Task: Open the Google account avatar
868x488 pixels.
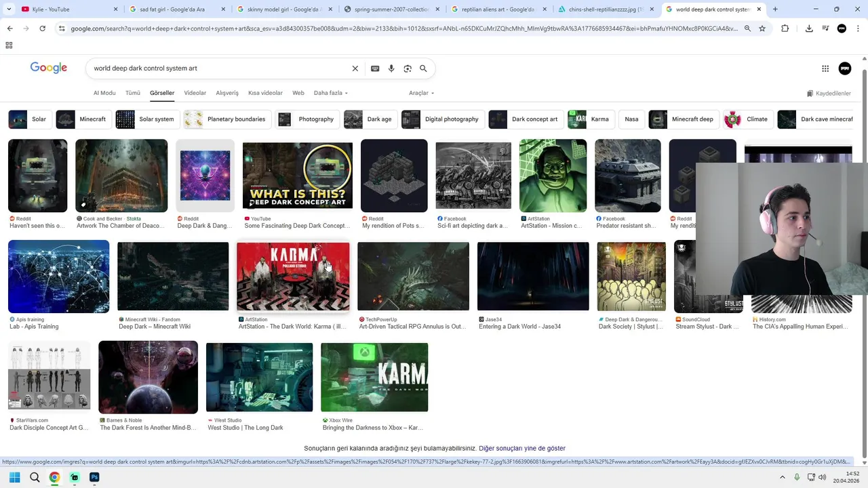Action: pyautogui.click(x=845, y=68)
